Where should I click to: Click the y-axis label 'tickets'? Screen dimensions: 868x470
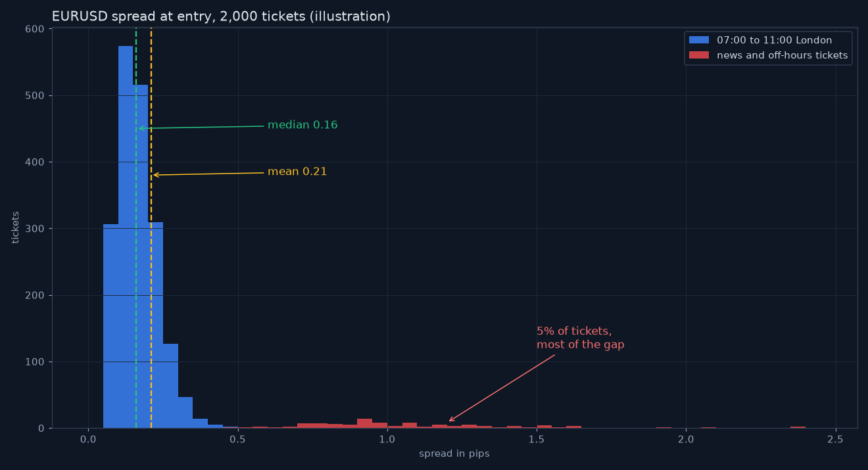point(16,227)
